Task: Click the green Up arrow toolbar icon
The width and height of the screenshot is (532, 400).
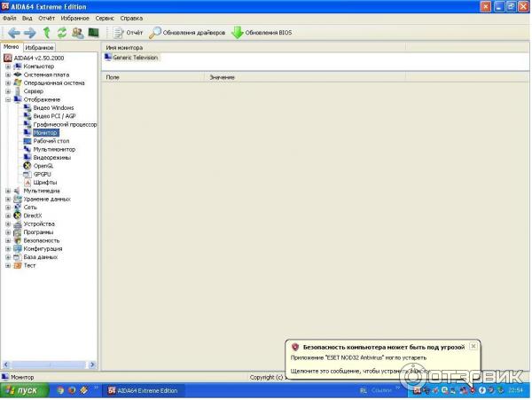Action: [x=46, y=33]
